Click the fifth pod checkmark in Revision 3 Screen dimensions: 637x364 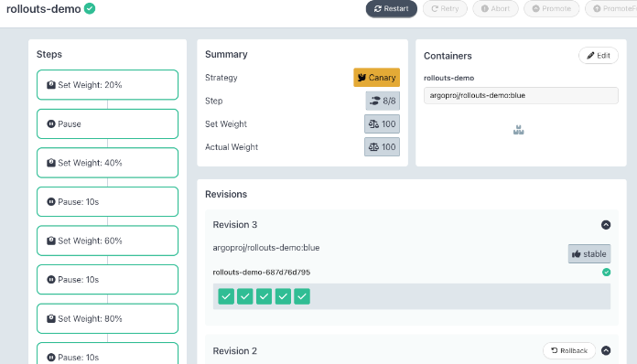302,296
